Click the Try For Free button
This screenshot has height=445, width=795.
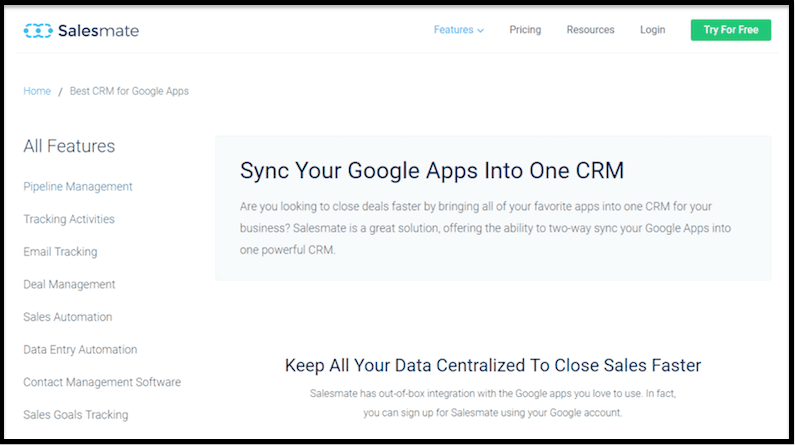[x=731, y=30]
